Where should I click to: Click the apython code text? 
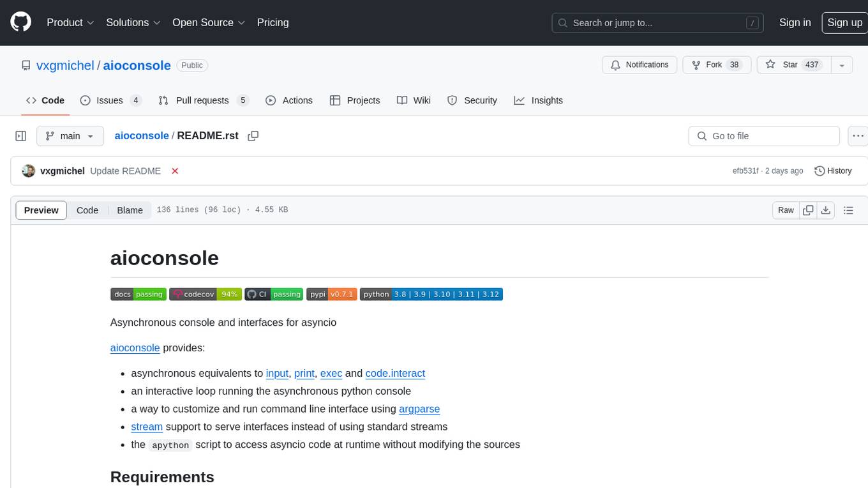[x=170, y=445]
